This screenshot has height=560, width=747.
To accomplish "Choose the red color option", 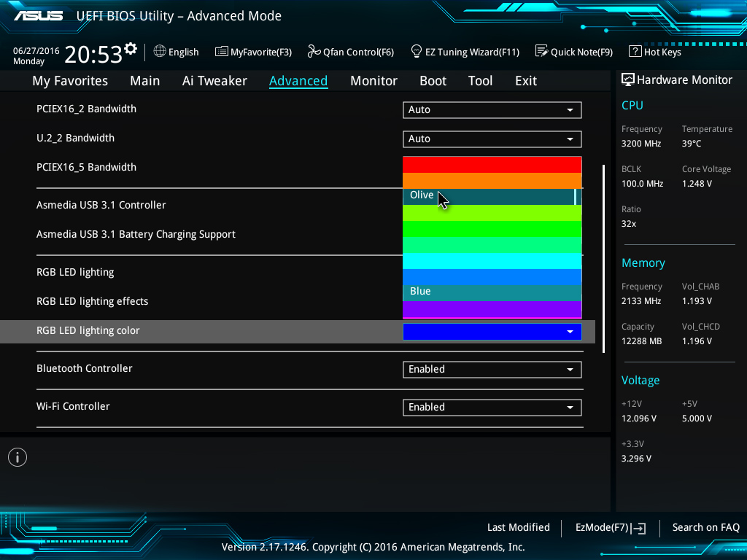I will 492,165.
